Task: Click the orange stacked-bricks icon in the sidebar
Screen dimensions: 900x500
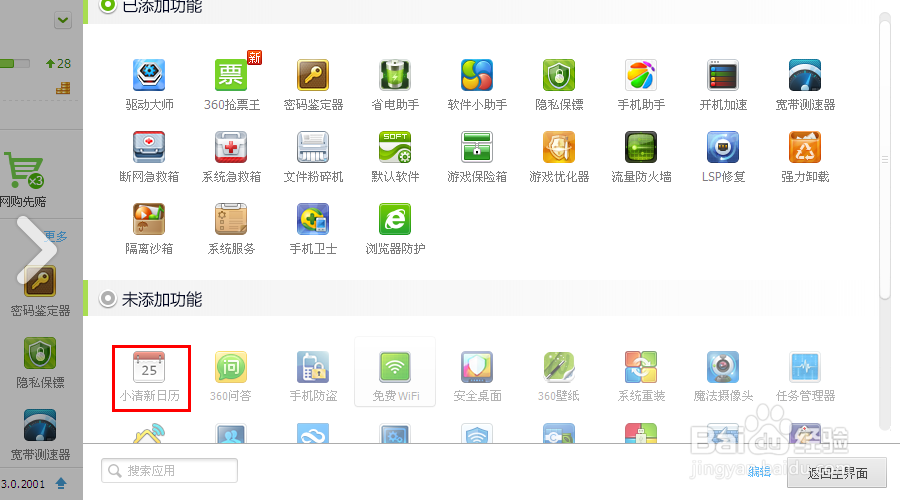Action: click(63, 88)
